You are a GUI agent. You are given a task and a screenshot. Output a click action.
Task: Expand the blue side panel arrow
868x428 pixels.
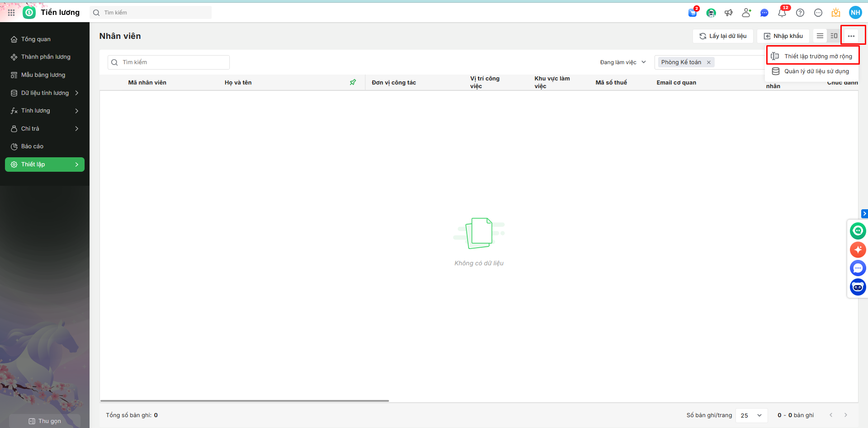tap(864, 214)
